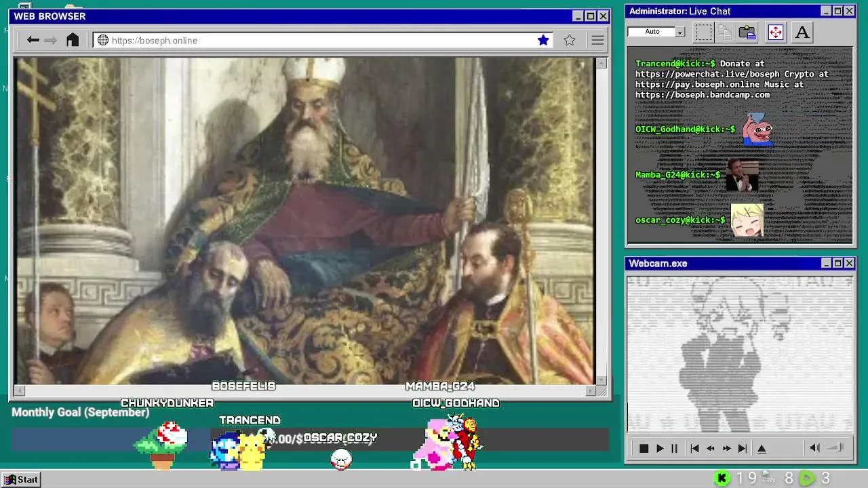Click the Webcam.exe video display
868x488 pixels.
pos(740,353)
